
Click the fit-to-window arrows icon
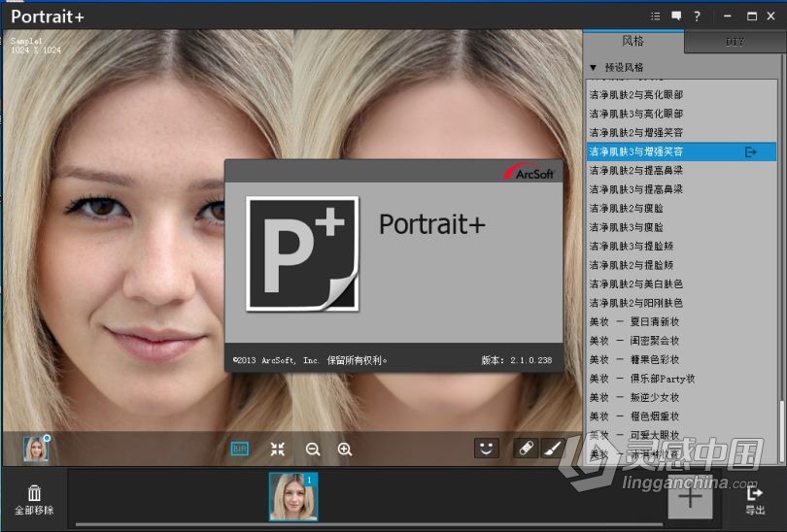[278, 449]
